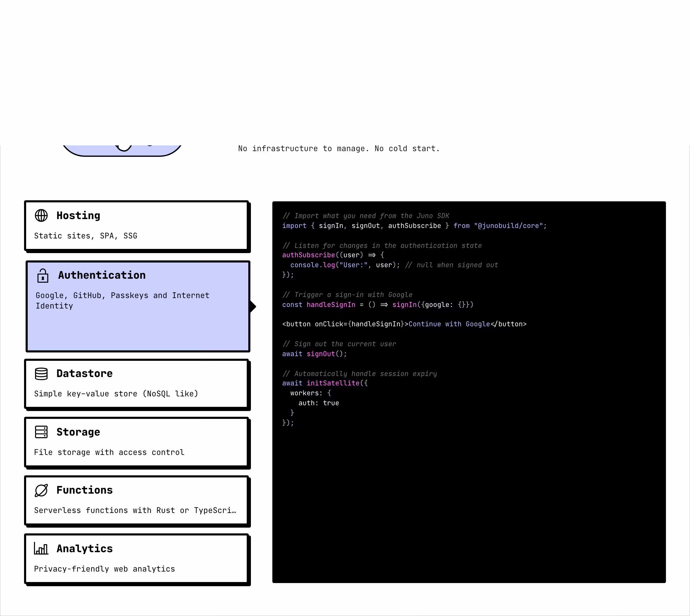
Task: Click the 'Import what you need' comment
Action: 366,216
